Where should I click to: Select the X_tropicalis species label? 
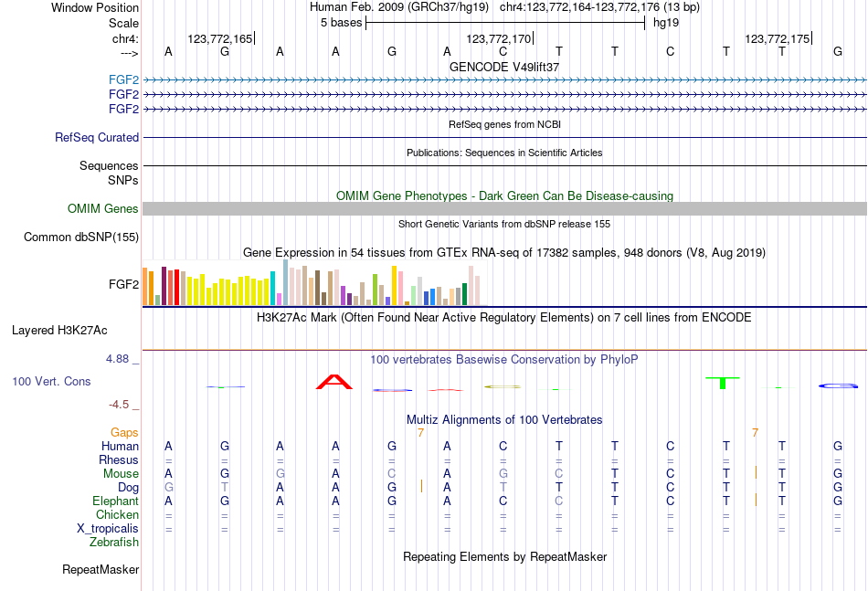pos(108,529)
